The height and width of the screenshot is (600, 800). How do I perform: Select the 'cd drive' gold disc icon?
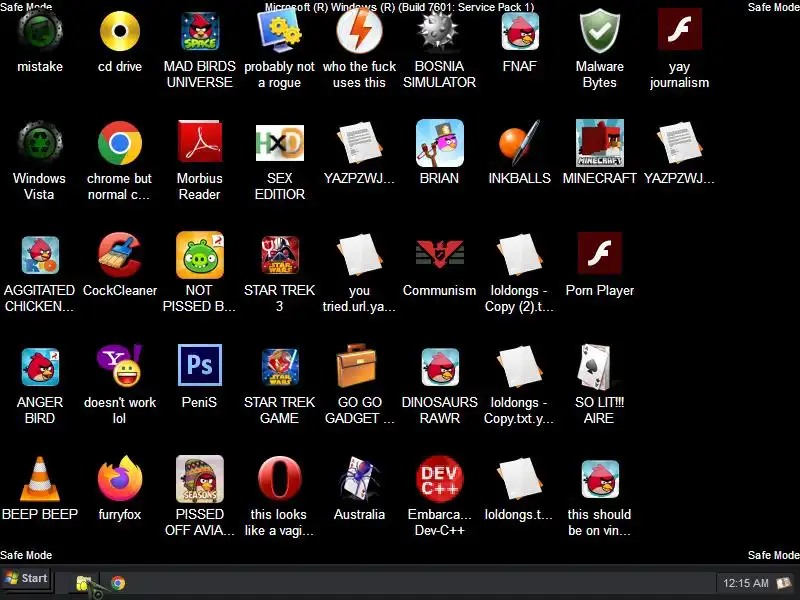point(120,31)
